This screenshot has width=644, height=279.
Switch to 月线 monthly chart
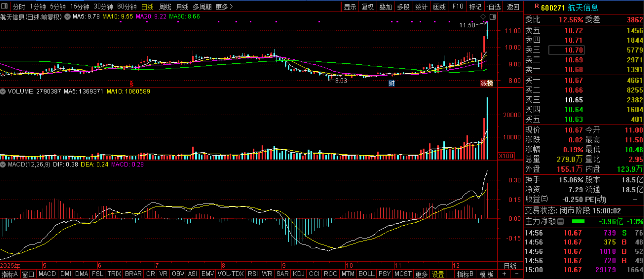(x=182, y=7)
